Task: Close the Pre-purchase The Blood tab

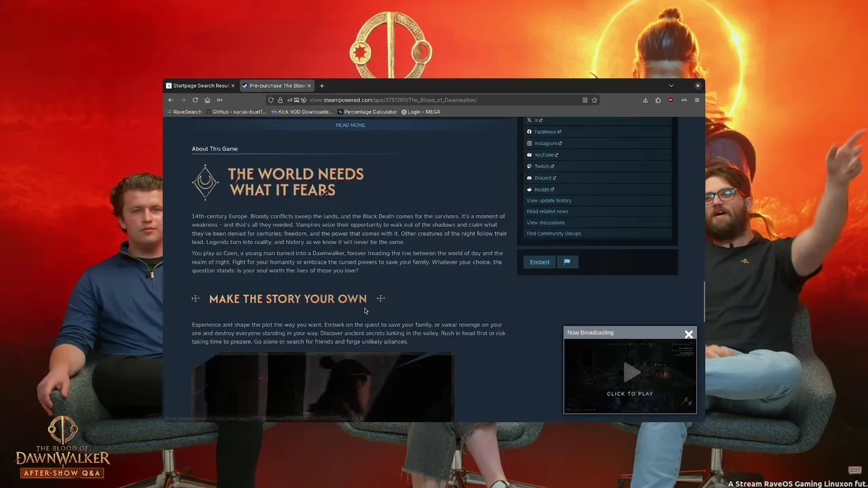Action: coord(309,86)
